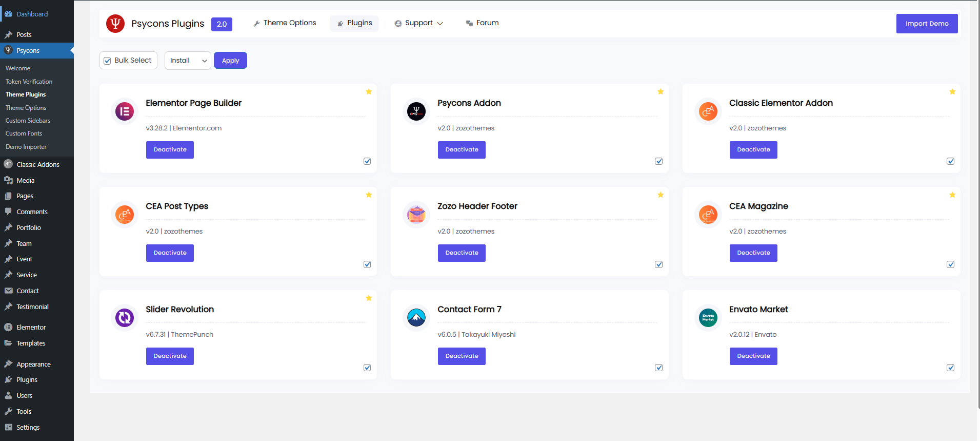Uncheck the Elementor Page Builder card checkbox
The width and height of the screenshot is (980, 441).
[x=367, y=161]
